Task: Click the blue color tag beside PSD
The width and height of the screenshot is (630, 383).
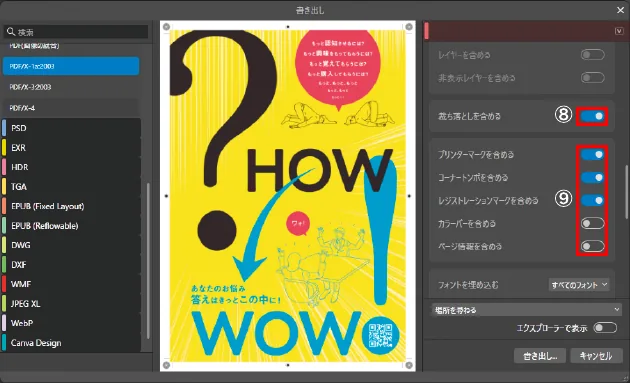Action: pyautogui.click(x=4, y=128)
